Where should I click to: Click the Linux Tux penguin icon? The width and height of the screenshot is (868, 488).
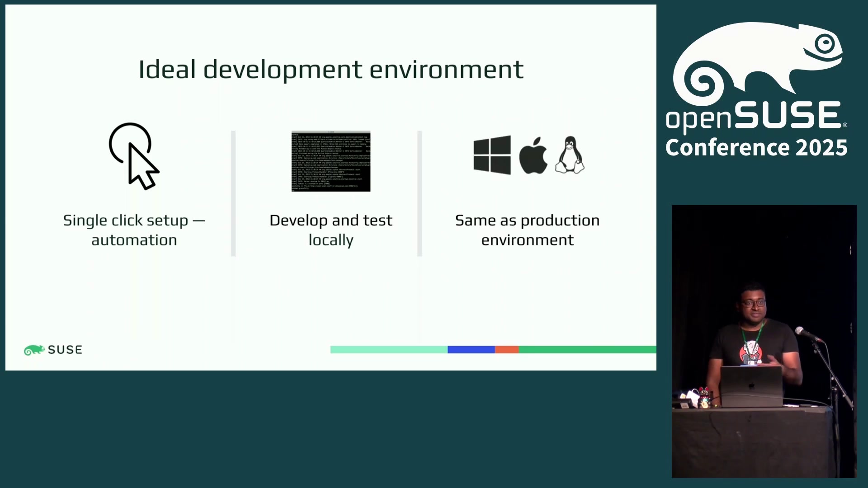tap(570, 155)
